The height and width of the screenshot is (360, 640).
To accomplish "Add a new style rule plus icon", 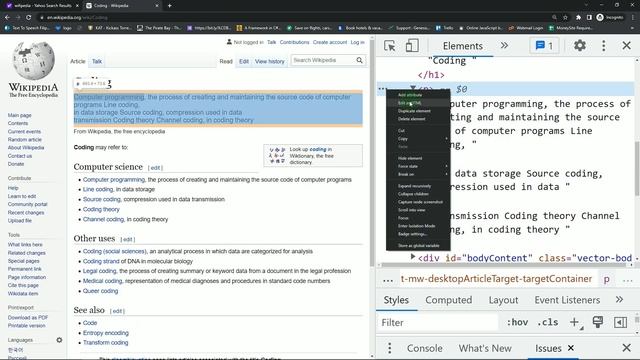I will pyautogui.click(x=574, y=322).
